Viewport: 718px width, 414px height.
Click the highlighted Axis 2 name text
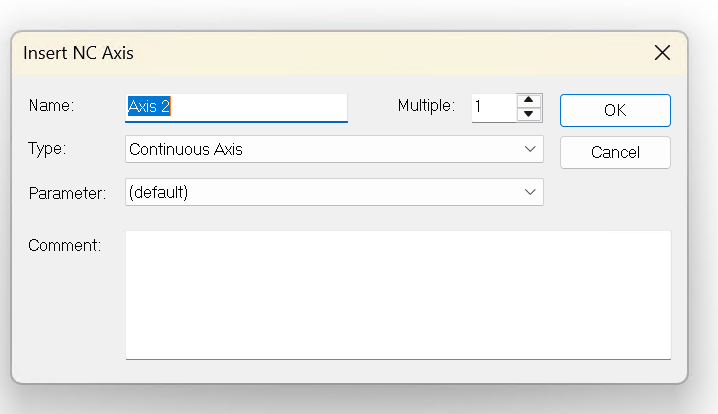tap(149, 106)
